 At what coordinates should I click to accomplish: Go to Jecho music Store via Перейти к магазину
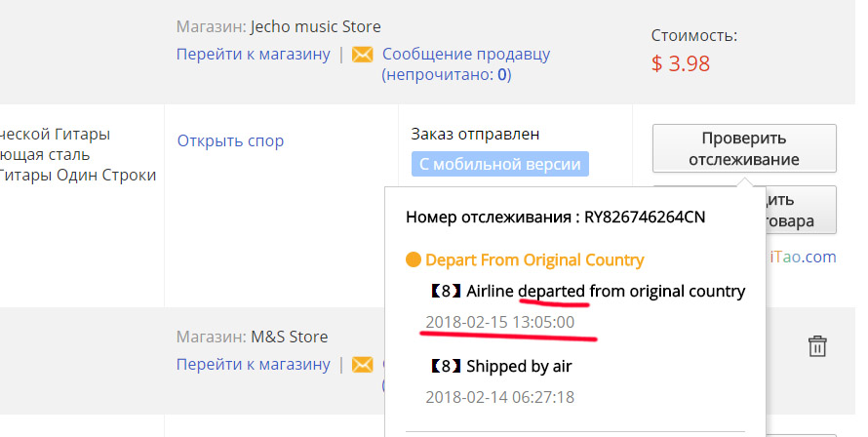tap(253, 55)
